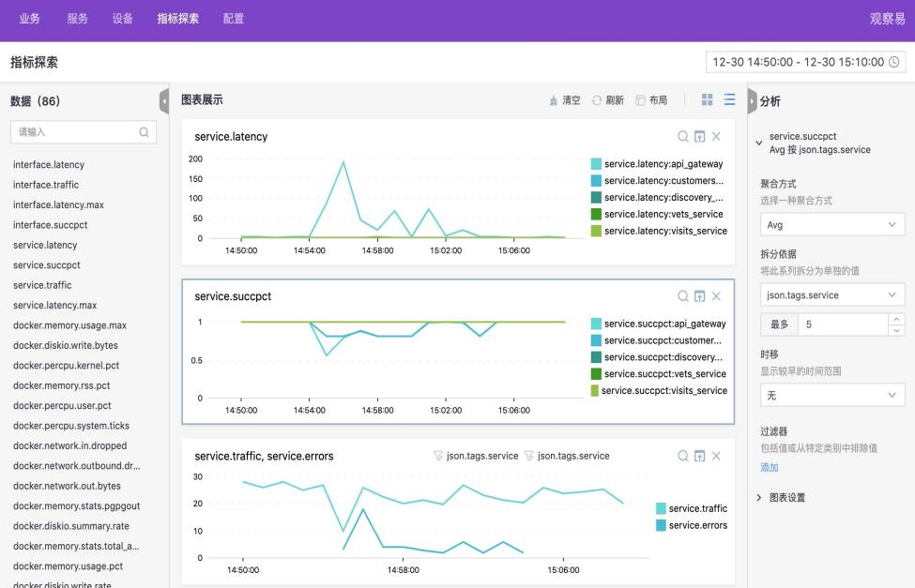Toggle the service.latency:api_gateway legend series
Viewport: 915px width, 588px height.
pyautogui.click(x=657, y=164)
